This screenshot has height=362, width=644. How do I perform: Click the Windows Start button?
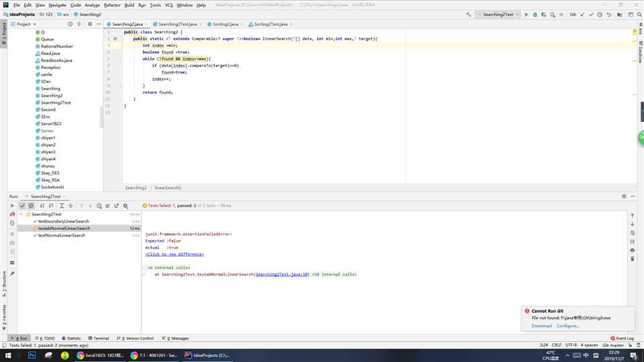point(8,355)
